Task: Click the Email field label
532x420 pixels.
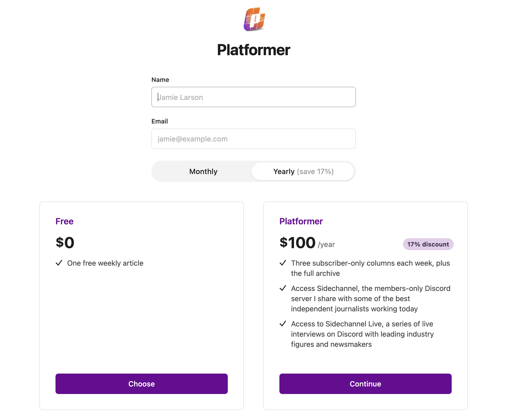Action: [159, 121]
